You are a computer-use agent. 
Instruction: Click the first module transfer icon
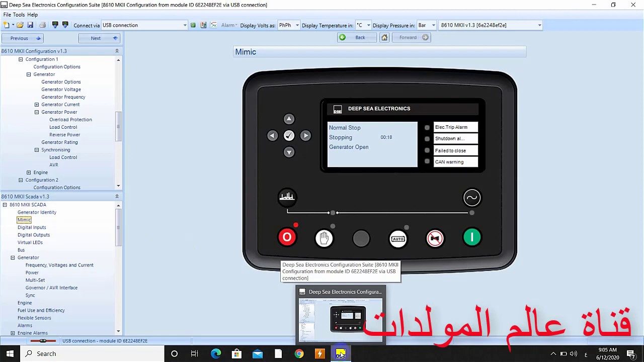point(55,25)
